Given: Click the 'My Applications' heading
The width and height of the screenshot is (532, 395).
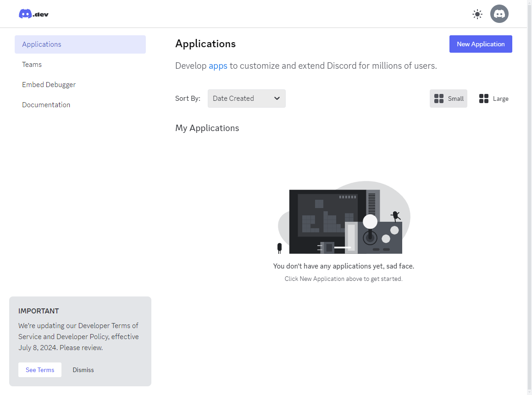Looking at the screenshot, I should 207,128.
